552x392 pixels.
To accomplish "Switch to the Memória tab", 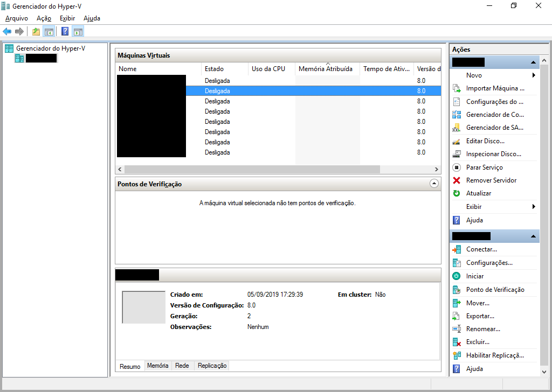I will tap(157, 365).
